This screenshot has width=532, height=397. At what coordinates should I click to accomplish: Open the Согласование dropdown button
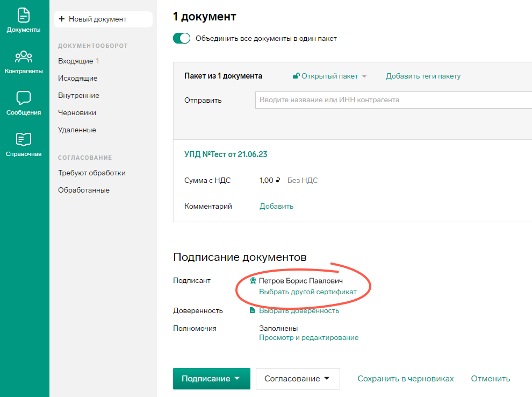pyautogui.click(x=298, y=378)
